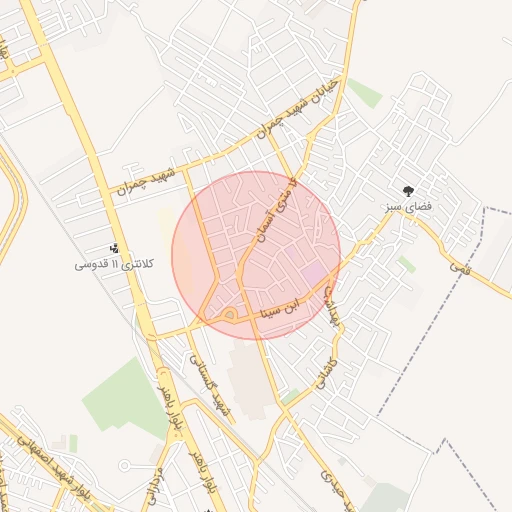Click the ابن سینا street label
This screenshot has width=512, height=512.
pos(280,309)
